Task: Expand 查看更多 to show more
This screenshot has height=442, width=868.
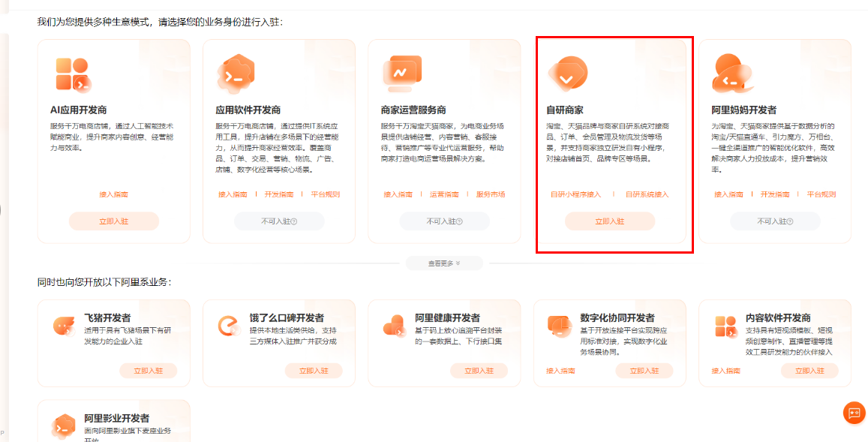Action: (x=444, y=263)
